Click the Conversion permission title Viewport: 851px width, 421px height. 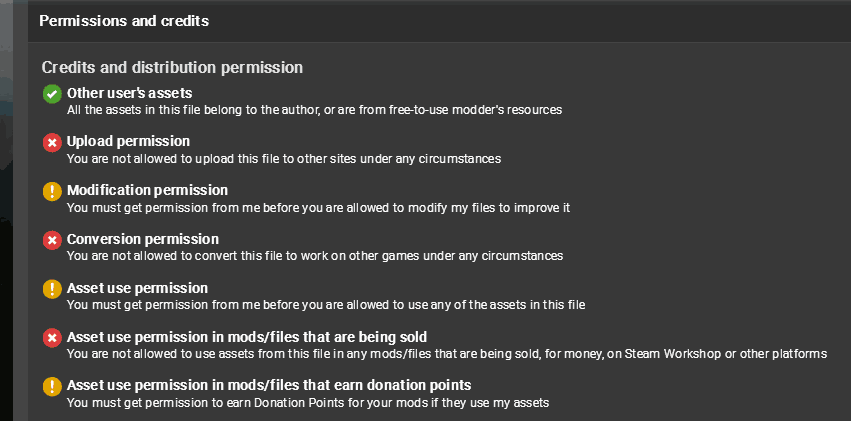[x=143, y=239]
